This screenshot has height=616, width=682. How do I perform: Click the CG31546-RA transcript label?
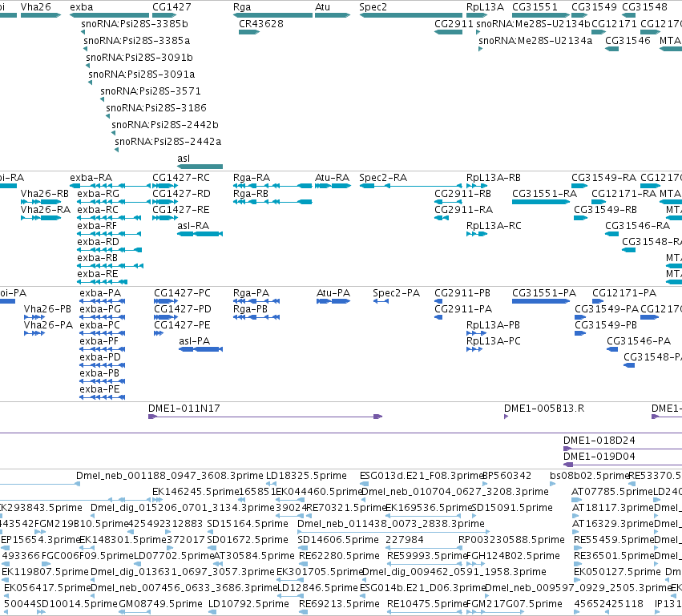(637, 226)
